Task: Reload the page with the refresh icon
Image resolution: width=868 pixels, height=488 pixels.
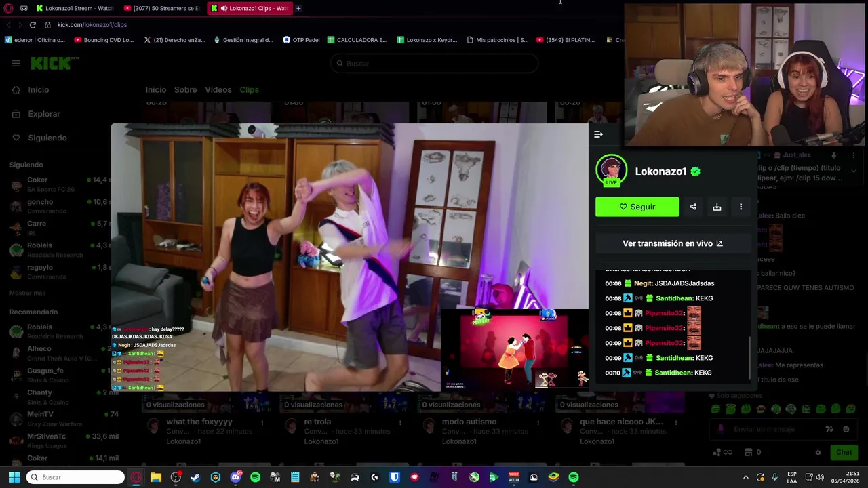Action: (33, 24)
